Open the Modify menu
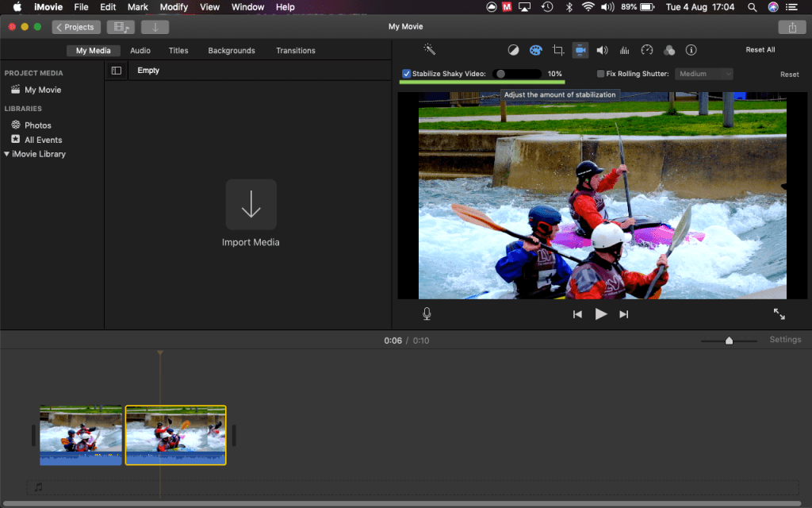812x508 pixels. (x=174, y=7)
